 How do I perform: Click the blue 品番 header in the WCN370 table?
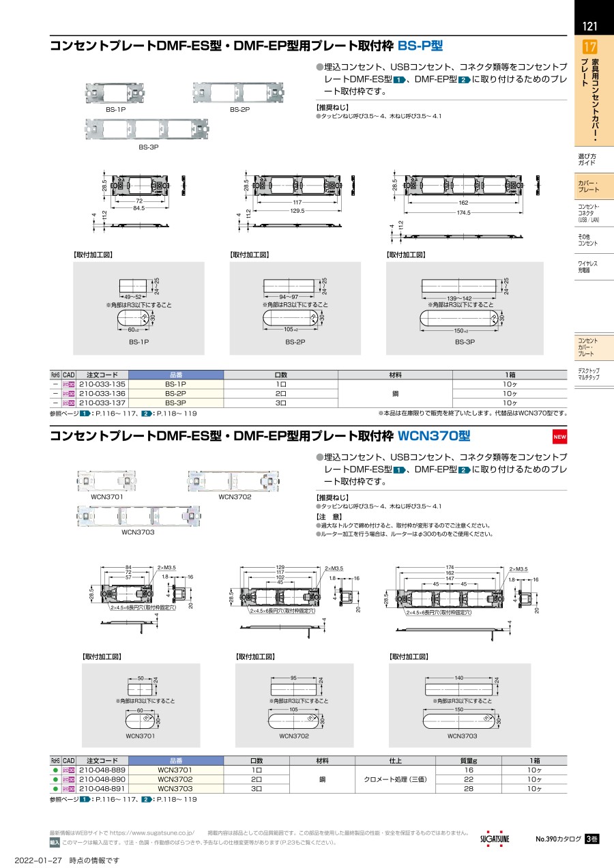click(x=175, y=760)
